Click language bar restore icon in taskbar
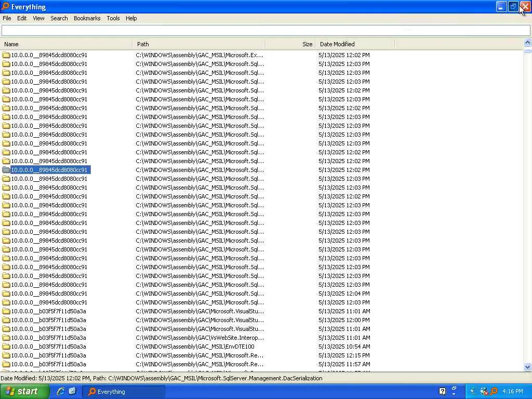The height and width of the screenshot is (399, 532). click(x=454, y=389)
